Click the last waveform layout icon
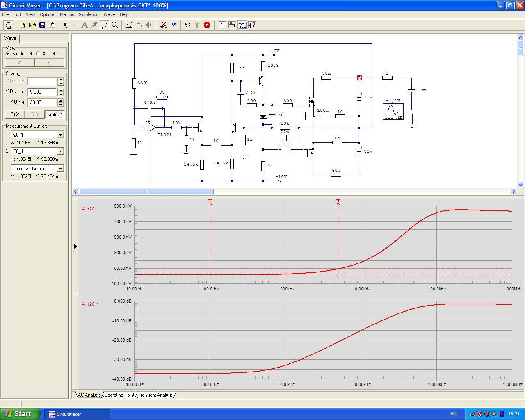The width and height of the screenshot is (525, 420). pos(252,25)
